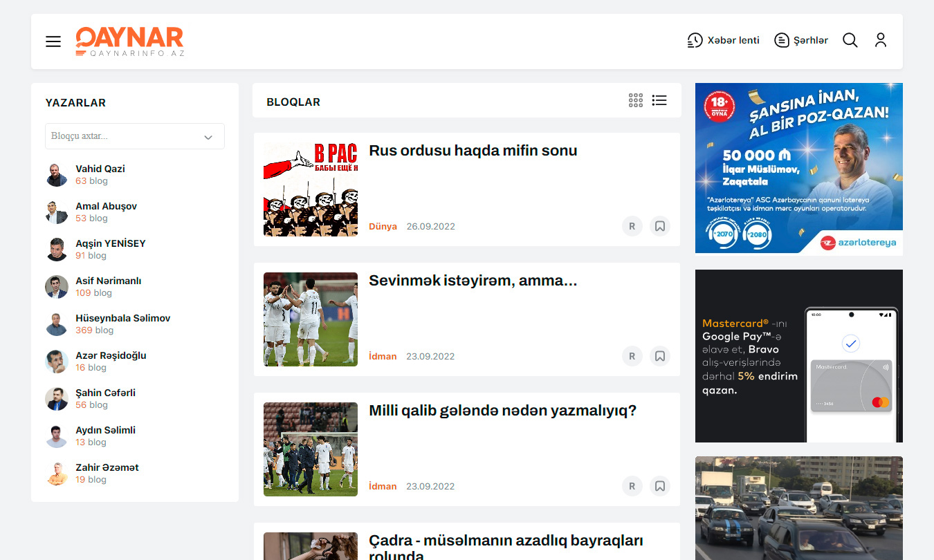Open author Vahid Qazi's blogs
Viewport: 934px width, 560px height.
pos(100,169)
